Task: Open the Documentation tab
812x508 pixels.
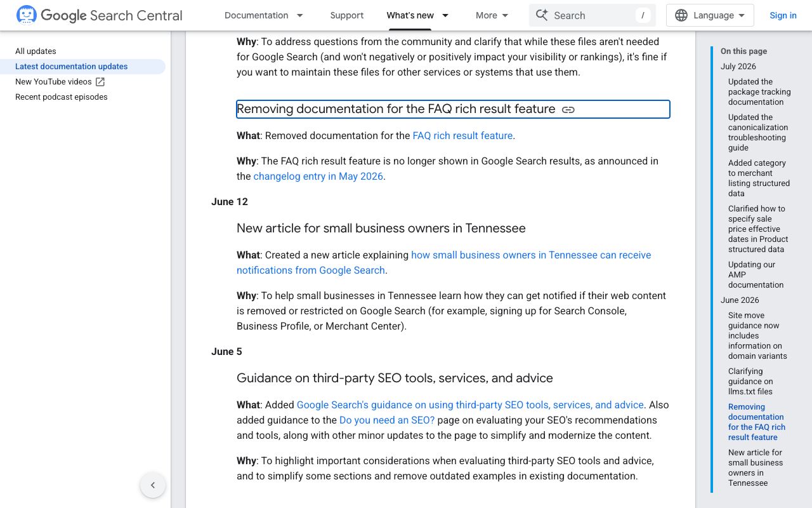Action: pyautogui.click(x=256, y=15)
